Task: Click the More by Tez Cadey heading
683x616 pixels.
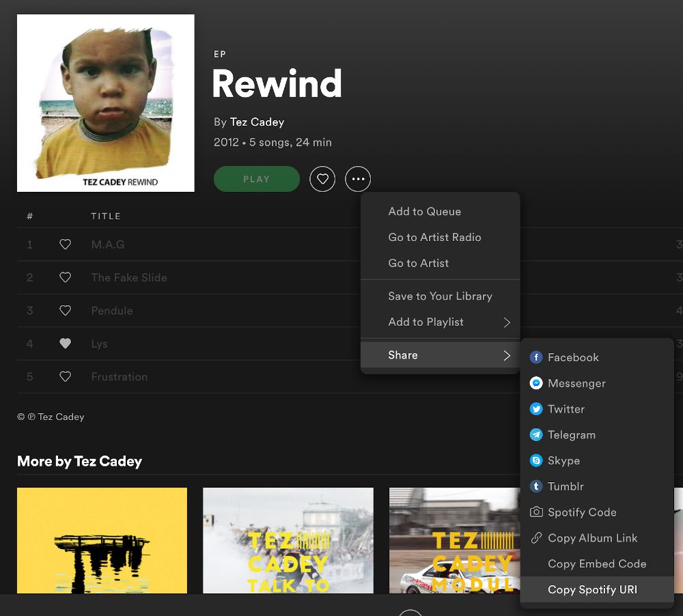Action: tap(80, 462)
